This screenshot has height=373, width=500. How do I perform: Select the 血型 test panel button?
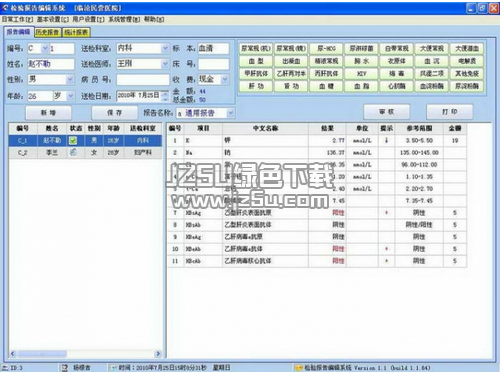(256, 61)
